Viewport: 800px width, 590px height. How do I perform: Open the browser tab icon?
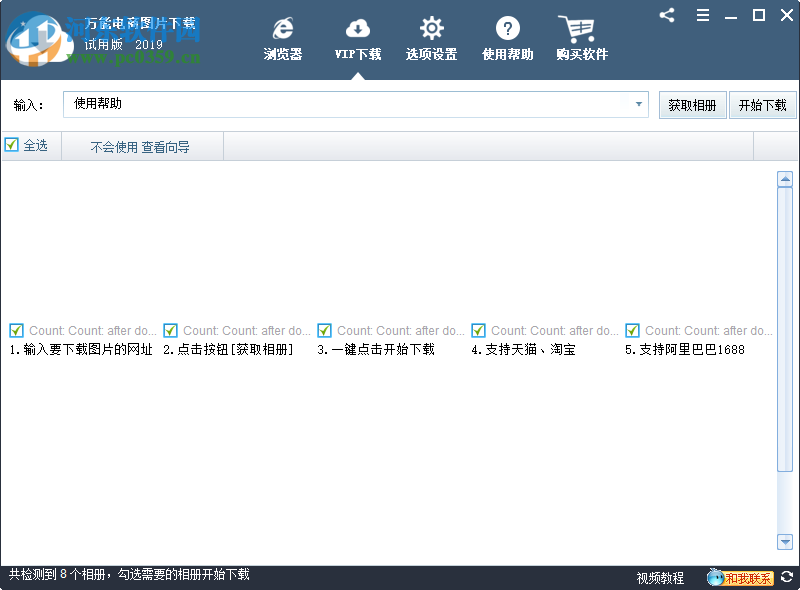pyautogui.click(x=283, y=28)
